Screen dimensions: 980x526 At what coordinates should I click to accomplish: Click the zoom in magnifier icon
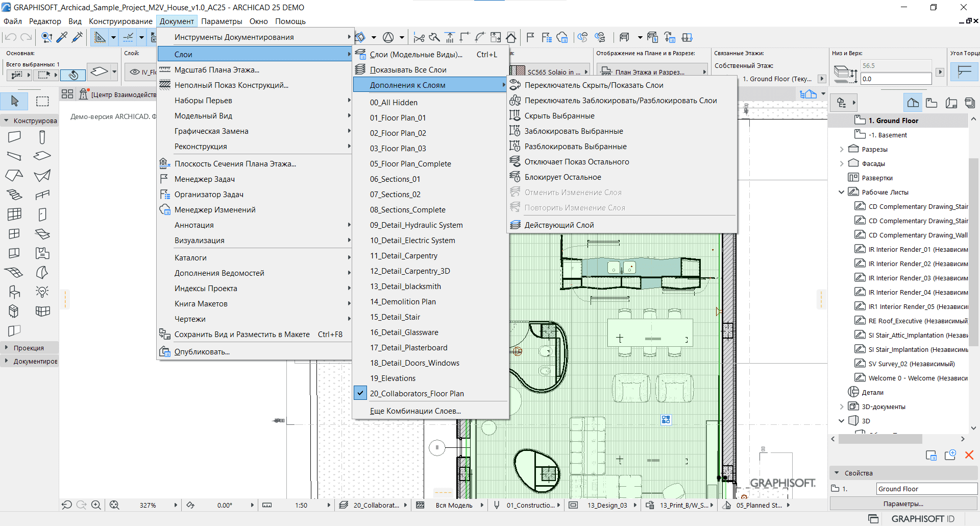[95, 505]
